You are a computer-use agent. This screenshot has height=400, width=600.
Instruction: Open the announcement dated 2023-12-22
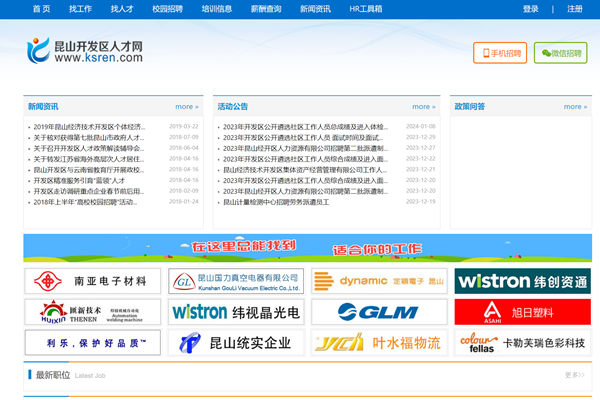click(x=305, y=159)
